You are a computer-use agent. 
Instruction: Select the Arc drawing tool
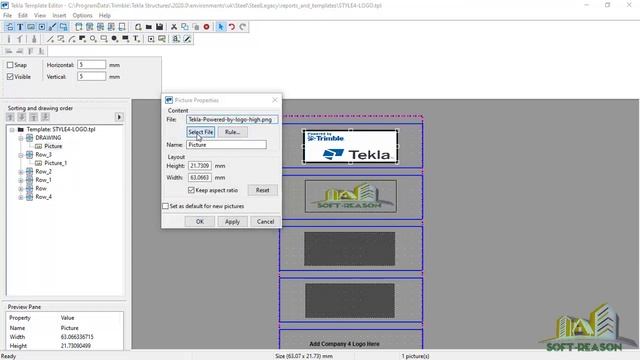(x=72, y=39)
